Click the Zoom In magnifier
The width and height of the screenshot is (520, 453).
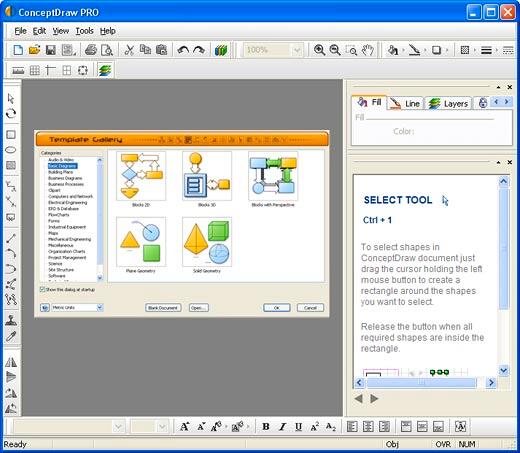pos(319,50)
